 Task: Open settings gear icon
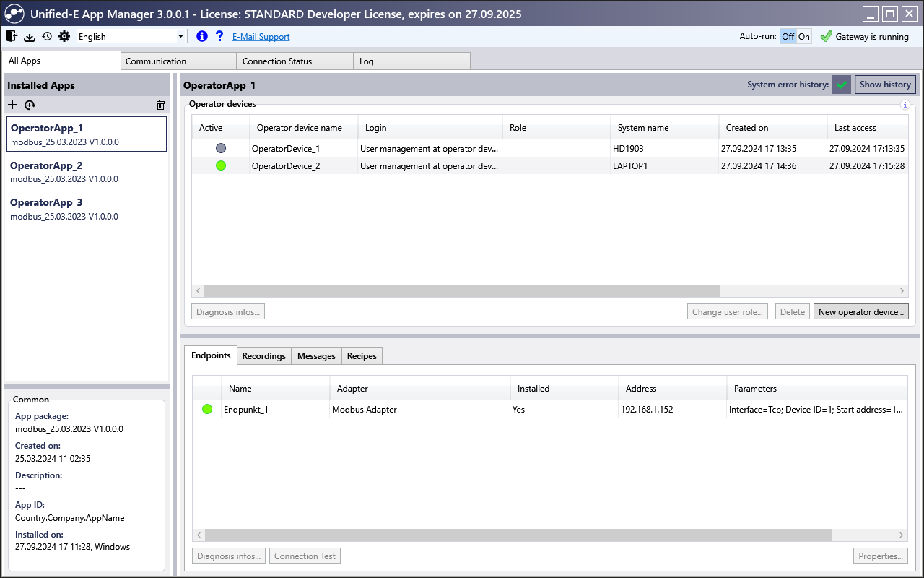click(x=64, y=36)
